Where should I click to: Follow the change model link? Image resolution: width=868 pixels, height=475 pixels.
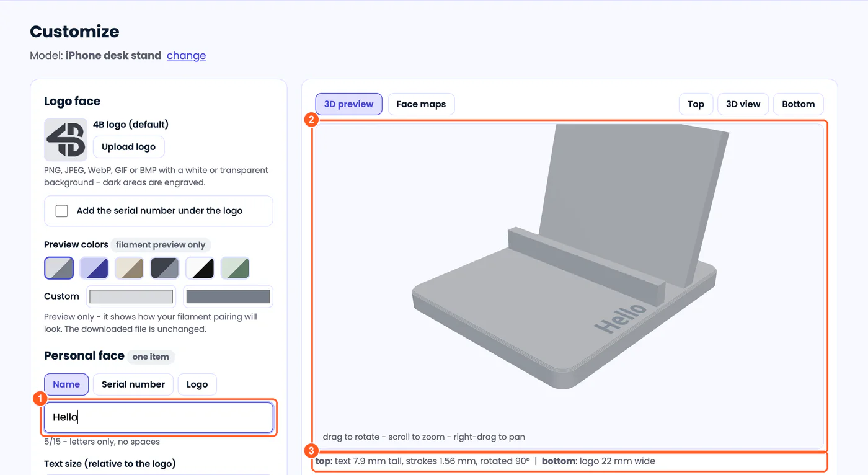pos(186,55)
